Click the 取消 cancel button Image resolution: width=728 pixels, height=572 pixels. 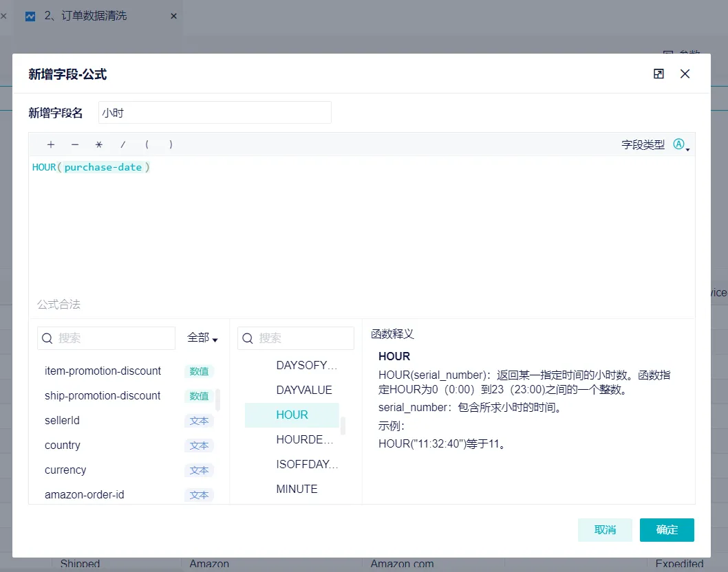[x=605, y=529]
